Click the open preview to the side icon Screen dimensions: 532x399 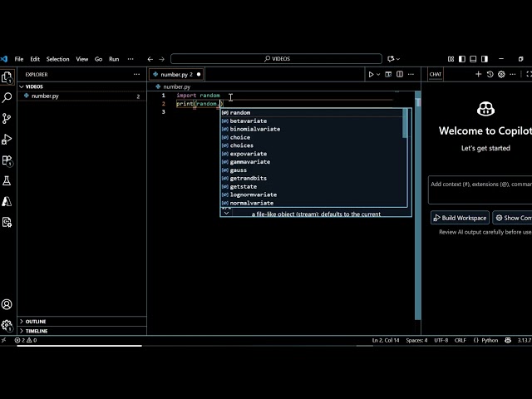pyautogui.click(x=388, y=74)
